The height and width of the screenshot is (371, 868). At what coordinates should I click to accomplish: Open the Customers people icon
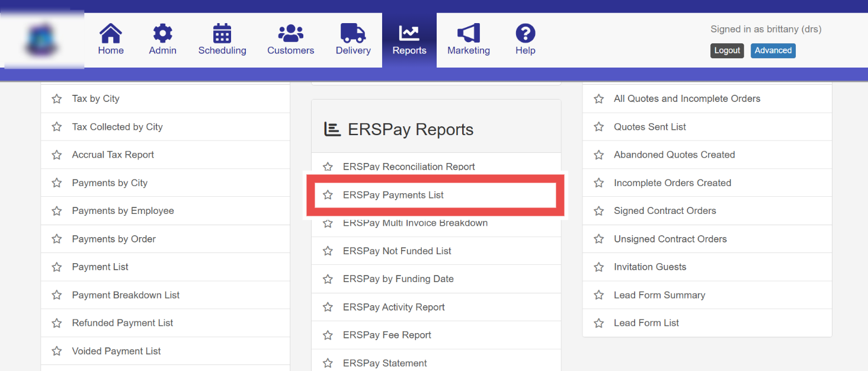pos(290,33)
